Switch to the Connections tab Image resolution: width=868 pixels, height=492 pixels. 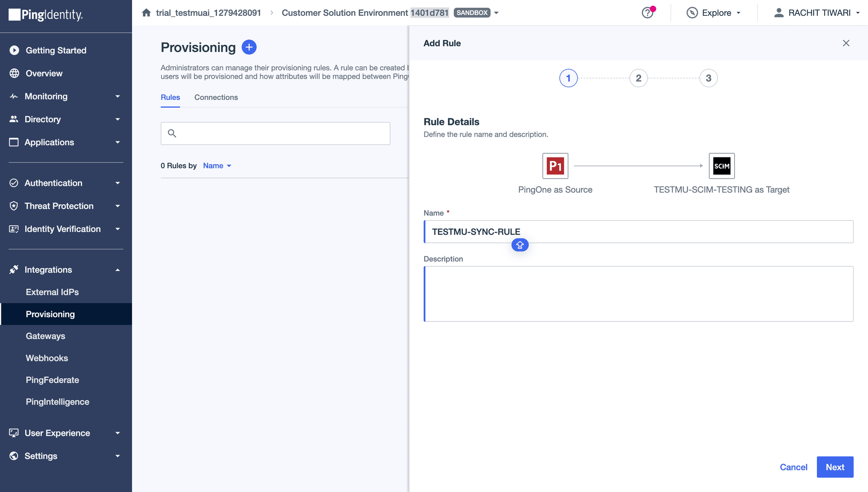[216, 97]
